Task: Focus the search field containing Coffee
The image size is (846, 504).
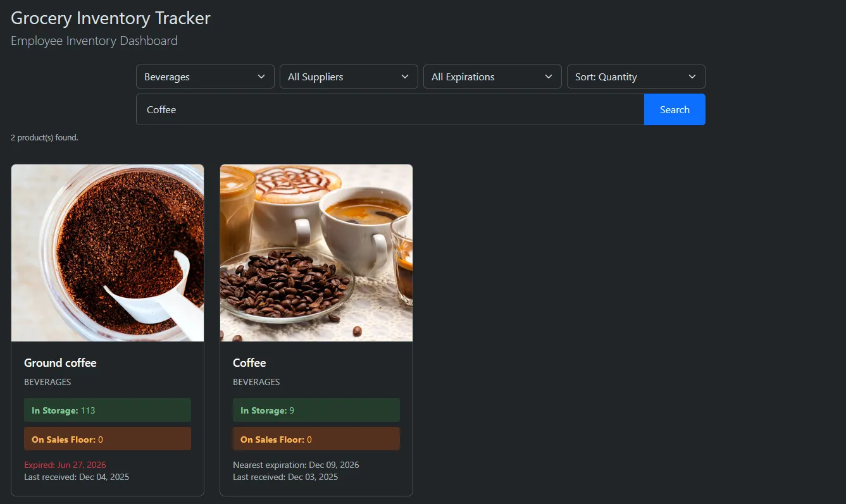Action: point(390,109)
